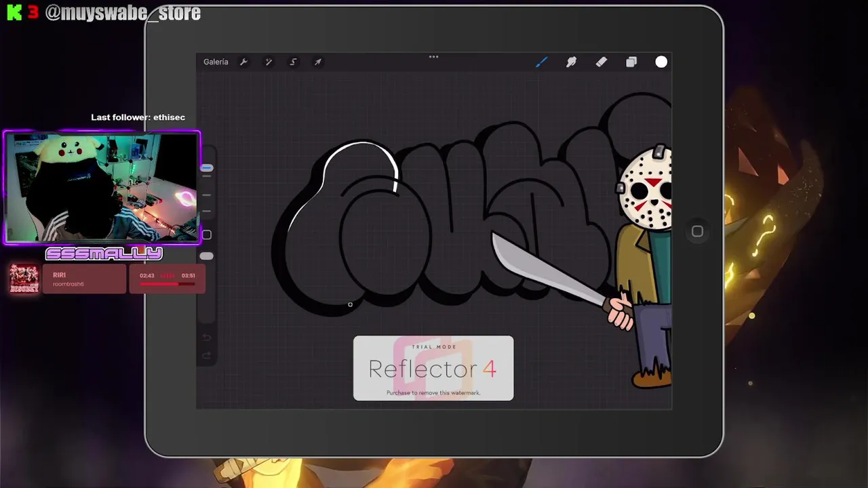Tap the three-dot multitasking menu above the canvas

pyautogui.click(x=434, y=57)
